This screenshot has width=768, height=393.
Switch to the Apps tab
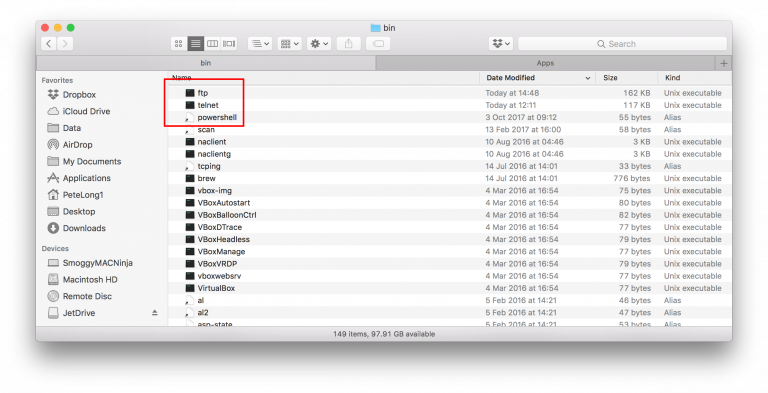click(x=545, y=63)
